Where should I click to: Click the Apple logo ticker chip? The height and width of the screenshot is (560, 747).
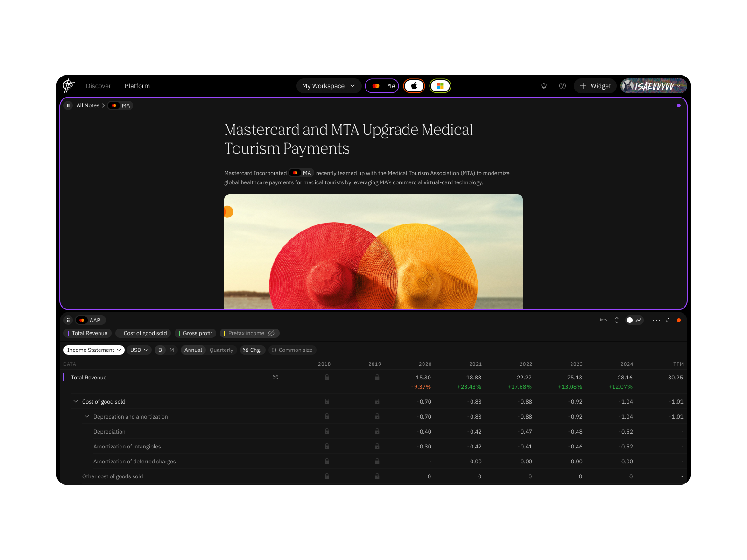414,86
